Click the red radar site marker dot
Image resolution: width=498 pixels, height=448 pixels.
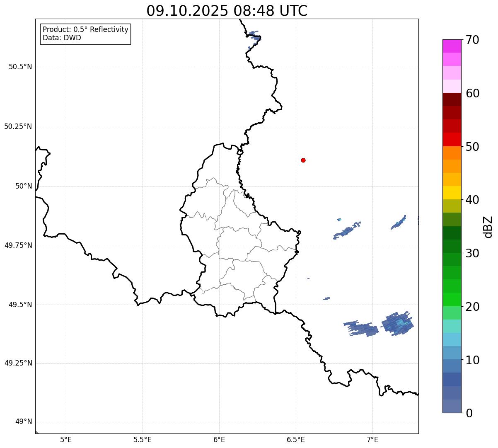pos(303,160)
